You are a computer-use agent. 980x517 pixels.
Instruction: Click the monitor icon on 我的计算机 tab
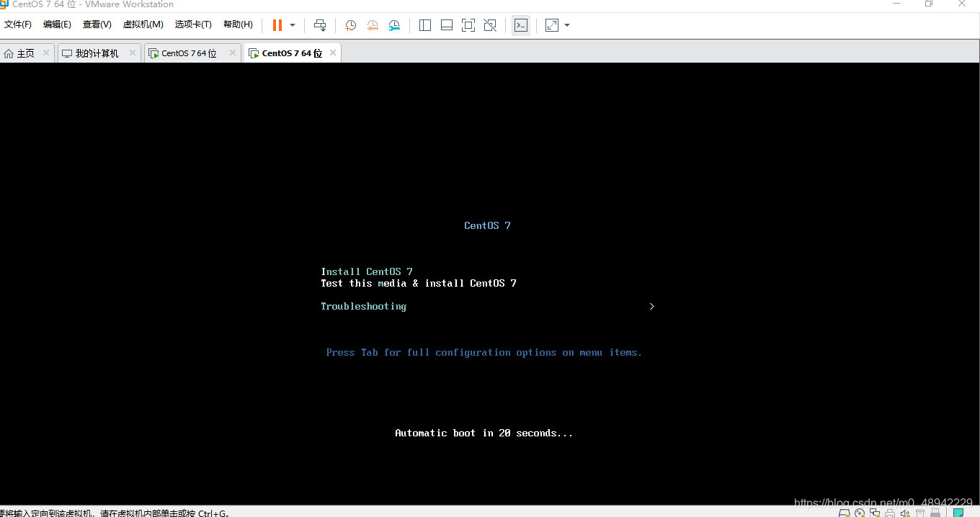tap(66, 53)
